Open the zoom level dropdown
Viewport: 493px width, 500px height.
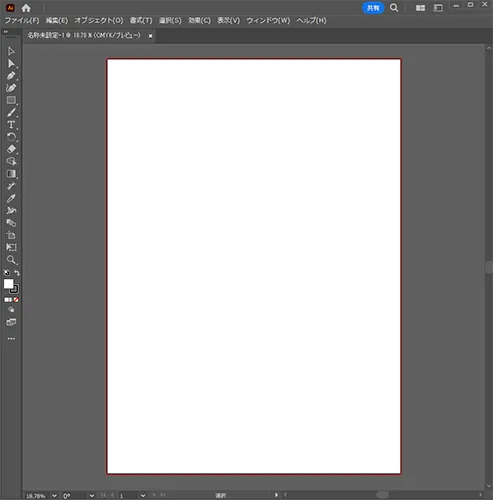tap(54, 496)
